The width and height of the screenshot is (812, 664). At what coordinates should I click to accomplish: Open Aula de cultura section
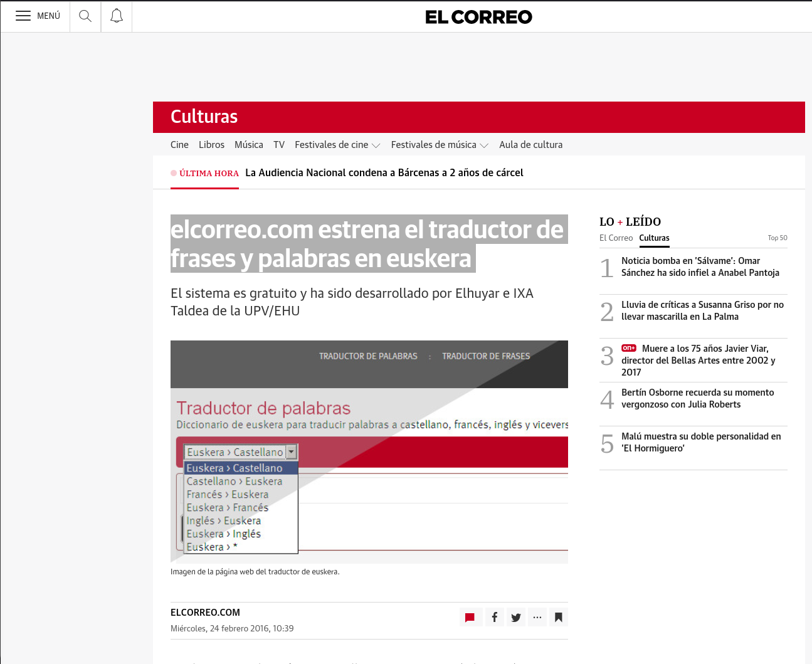(531, 145)
